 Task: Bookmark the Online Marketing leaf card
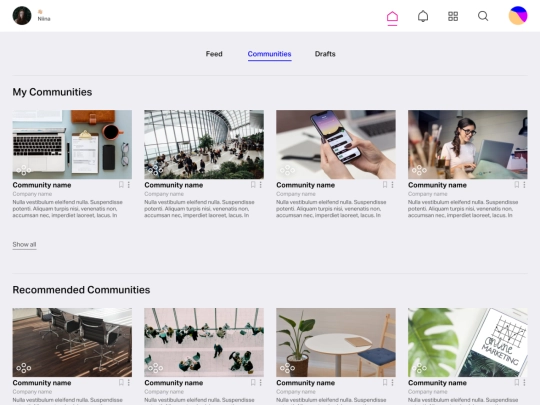517,382
